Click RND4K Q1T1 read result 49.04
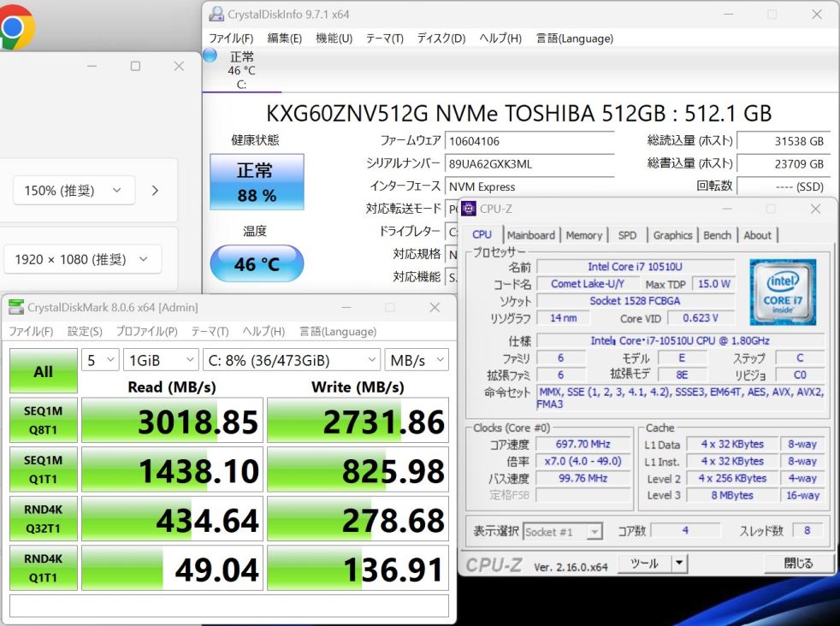Image resolution: width=840 pixels, height=626 pixels. pos(172,568)
